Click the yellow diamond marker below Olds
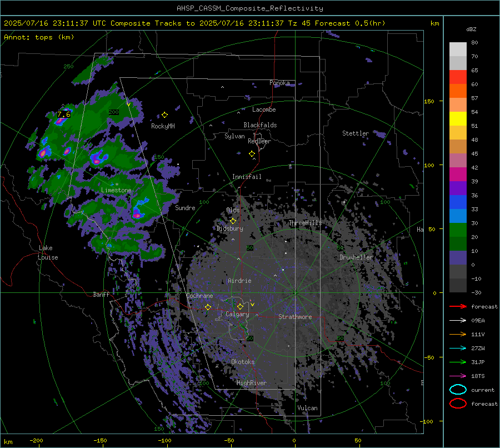This screenshot has width=500, height=448. click(233, 221)
